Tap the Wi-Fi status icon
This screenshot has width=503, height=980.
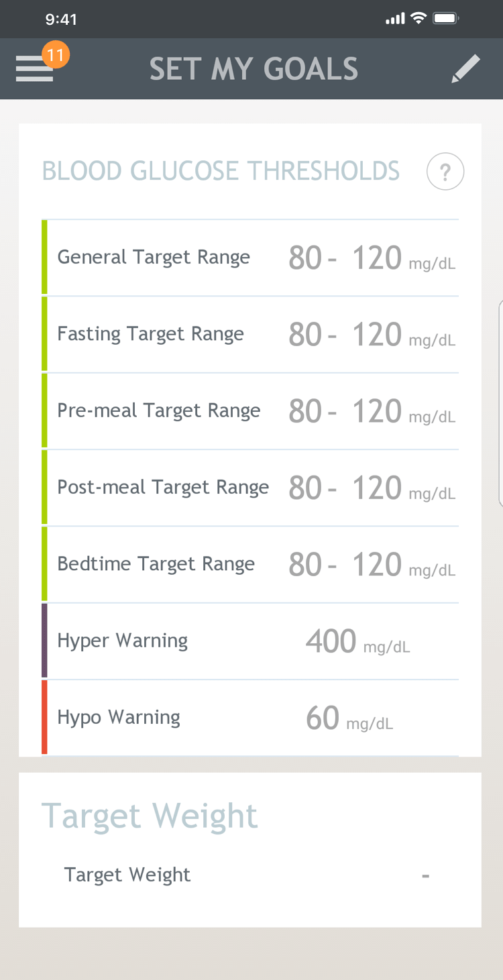point(418,19)
